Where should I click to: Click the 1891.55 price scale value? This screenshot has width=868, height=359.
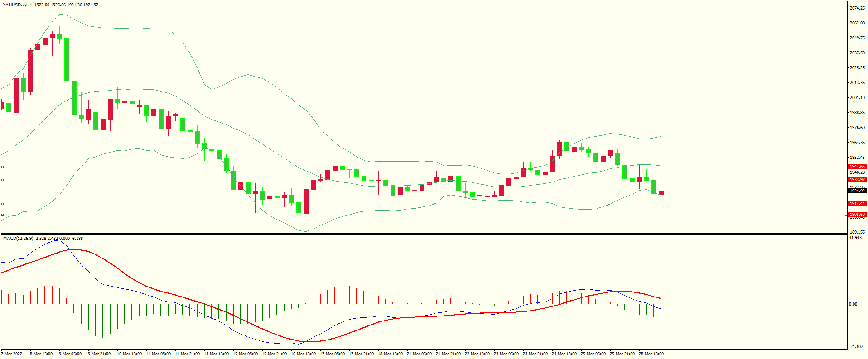pos(857,232)
